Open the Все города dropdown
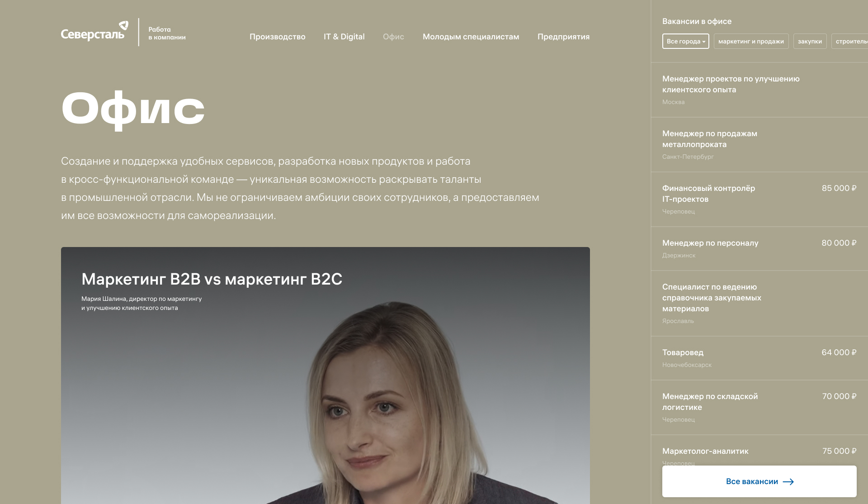The height and width of the screenshot is (504, 868). tap(685, 41)
